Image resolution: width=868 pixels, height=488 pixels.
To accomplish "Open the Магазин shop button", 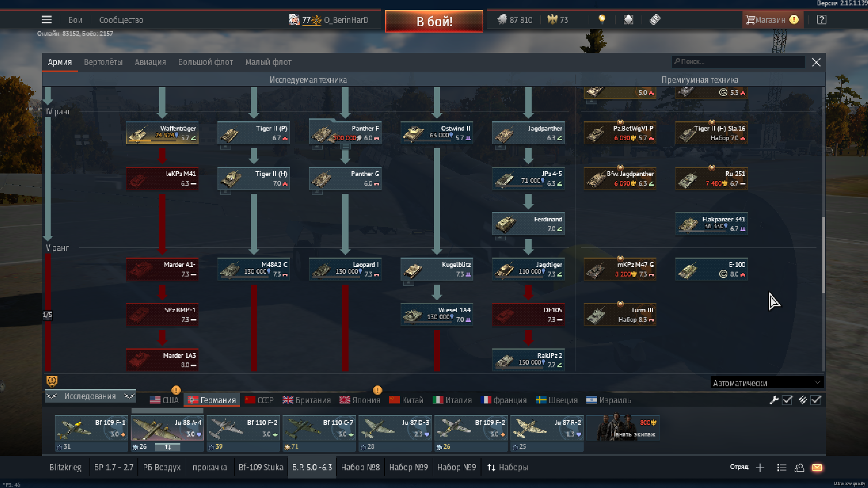I will click(773, 20).
